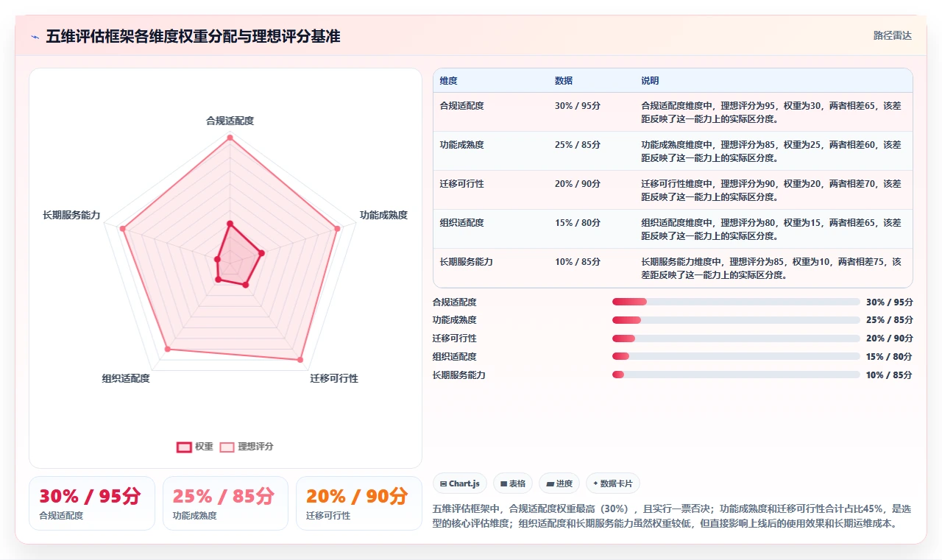Open the 30% / 95分 合规适配度 data card

coord(92,503)
